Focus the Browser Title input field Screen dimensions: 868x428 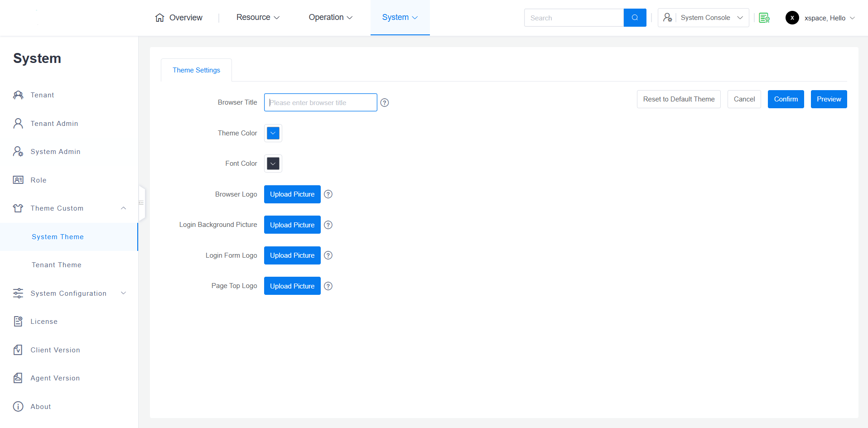pyautogui.click(x=320, y=102)
